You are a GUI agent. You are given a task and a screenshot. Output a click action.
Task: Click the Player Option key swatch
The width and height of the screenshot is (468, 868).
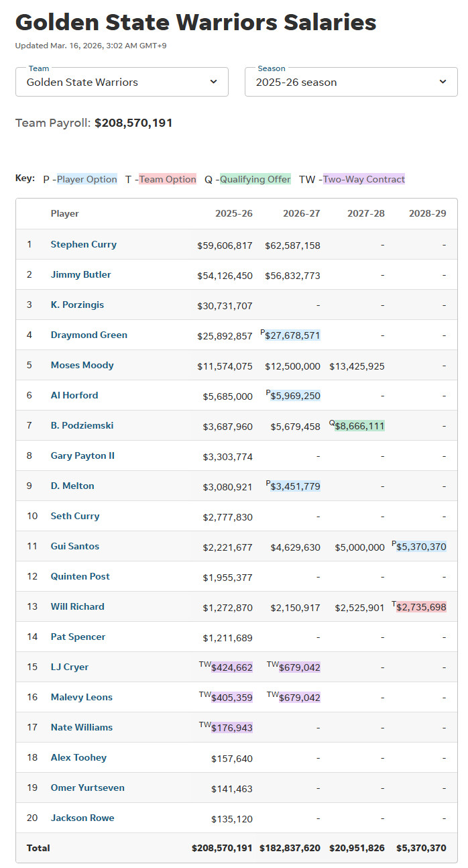click(x=87, y=179)
